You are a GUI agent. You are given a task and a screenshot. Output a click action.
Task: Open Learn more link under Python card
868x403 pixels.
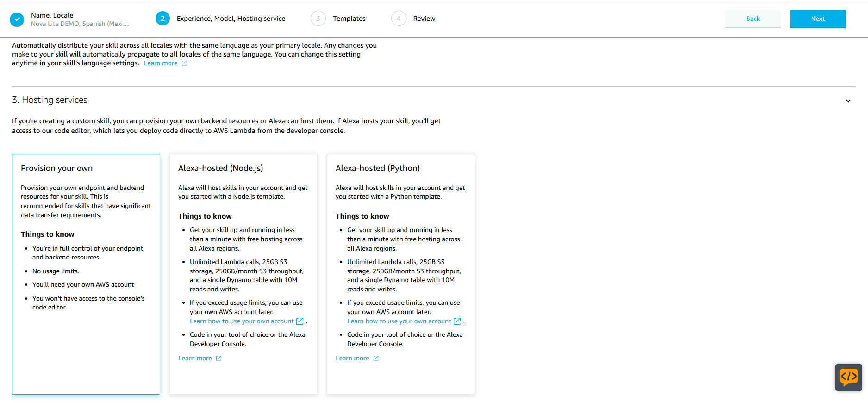[x=352, y=358]
